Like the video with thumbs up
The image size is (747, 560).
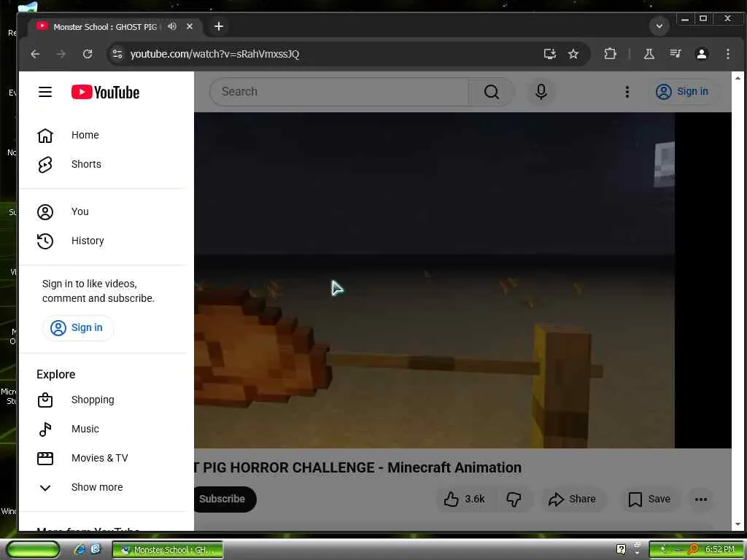[x=464, y=499]
